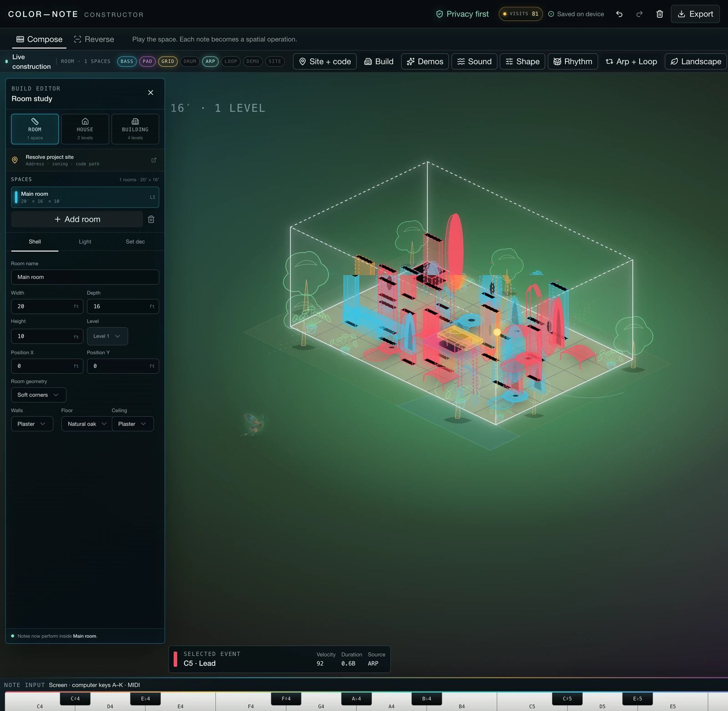Click the Position X input field
The image size is (728, 711).
point(47,366)
